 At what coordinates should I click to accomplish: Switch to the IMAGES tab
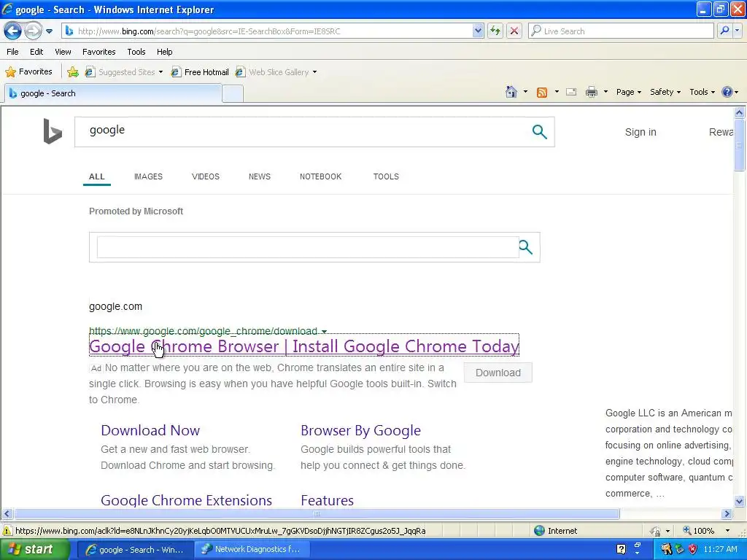(x=148, y=176)
